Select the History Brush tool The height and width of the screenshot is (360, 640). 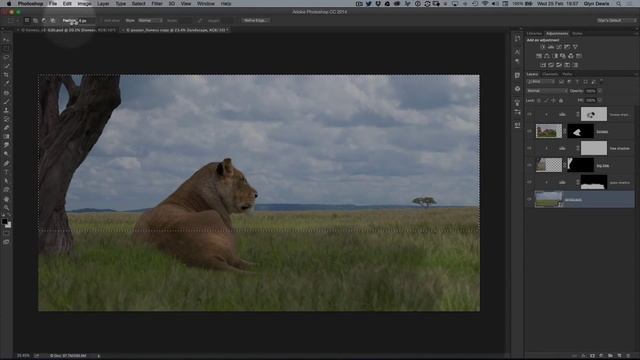click(x=6, y=119)
